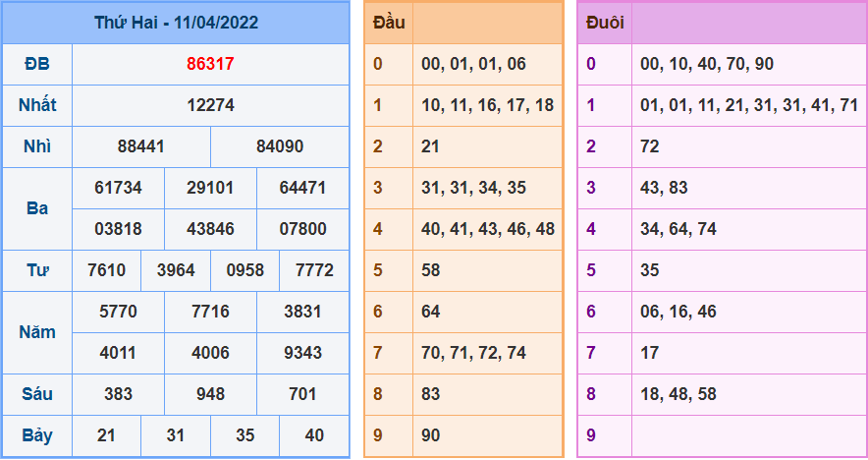
Task: Select Đầu values "10, 11, 16, 17, 18"
Action: 488,105
